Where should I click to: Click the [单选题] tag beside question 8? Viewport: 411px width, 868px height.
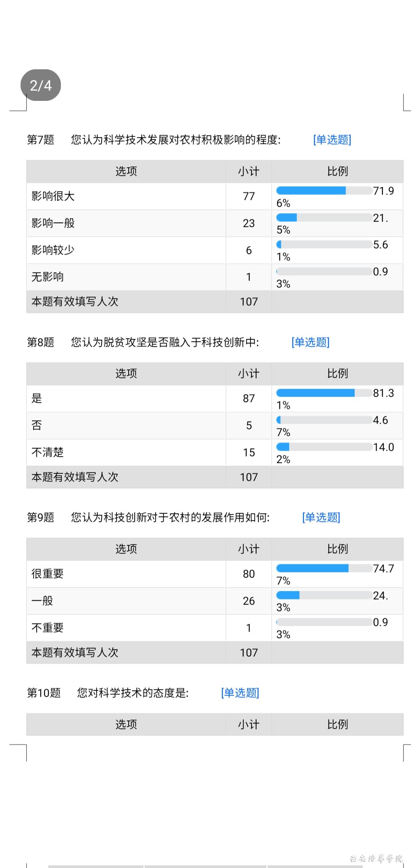coord(310,342)
